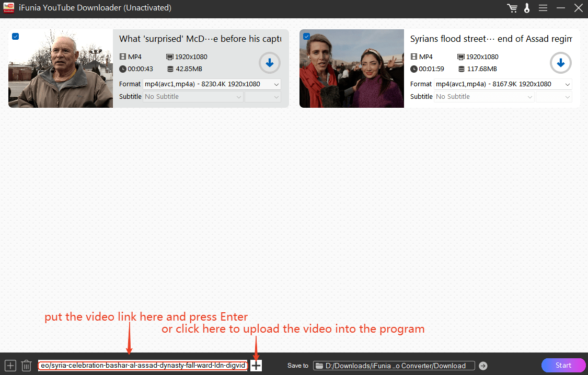Uncheck the Syrians video checkbox
The width and height of the screenshot is (588, 375).
click(306, 37)
